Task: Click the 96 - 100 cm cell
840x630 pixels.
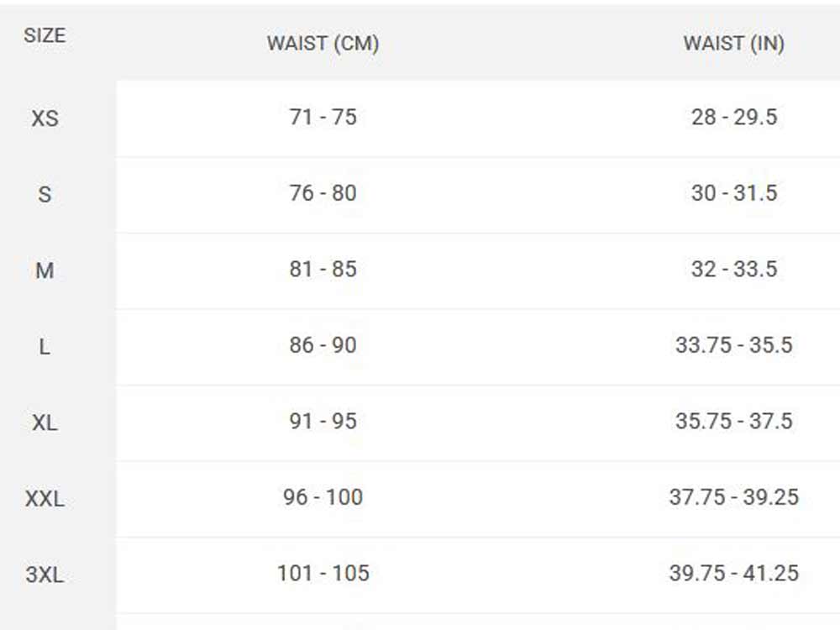Action: pos(323,497)
